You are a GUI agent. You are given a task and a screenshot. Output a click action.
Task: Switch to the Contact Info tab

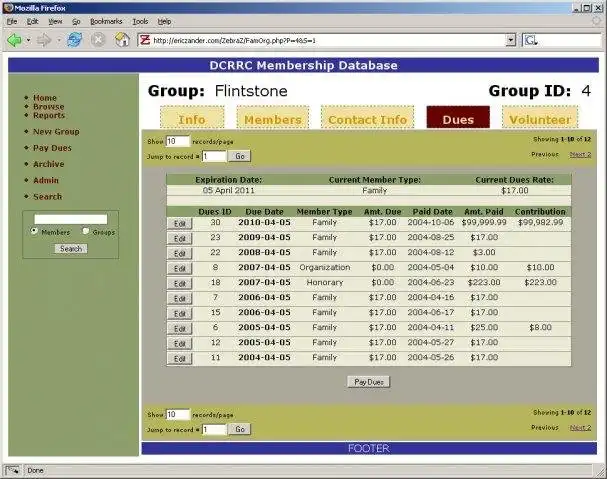pos(367,118)
